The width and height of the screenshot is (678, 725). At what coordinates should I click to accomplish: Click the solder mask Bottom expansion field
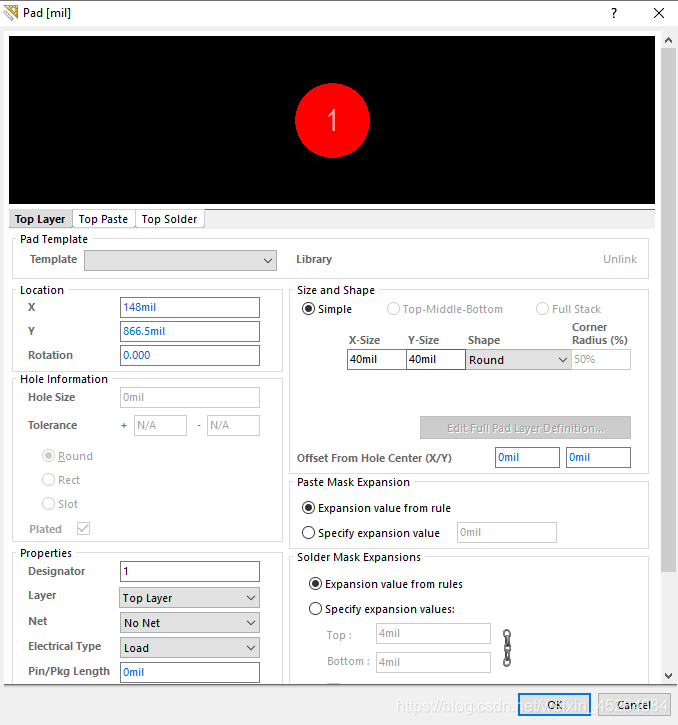[433, 662]
